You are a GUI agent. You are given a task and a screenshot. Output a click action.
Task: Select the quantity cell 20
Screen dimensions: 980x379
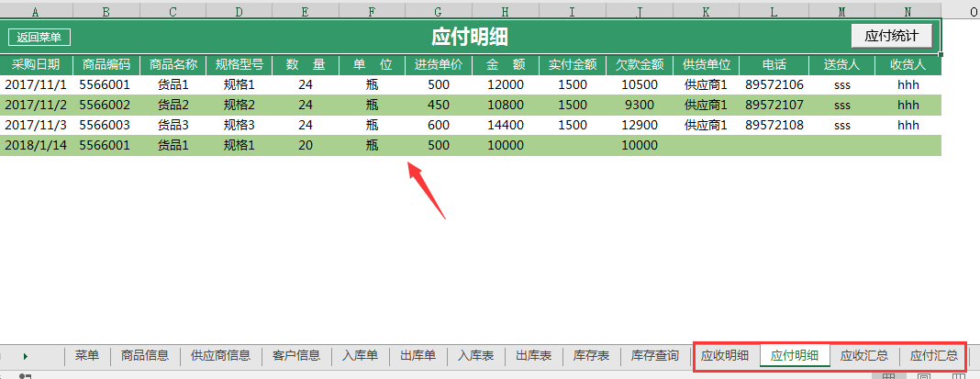point(305,146)
